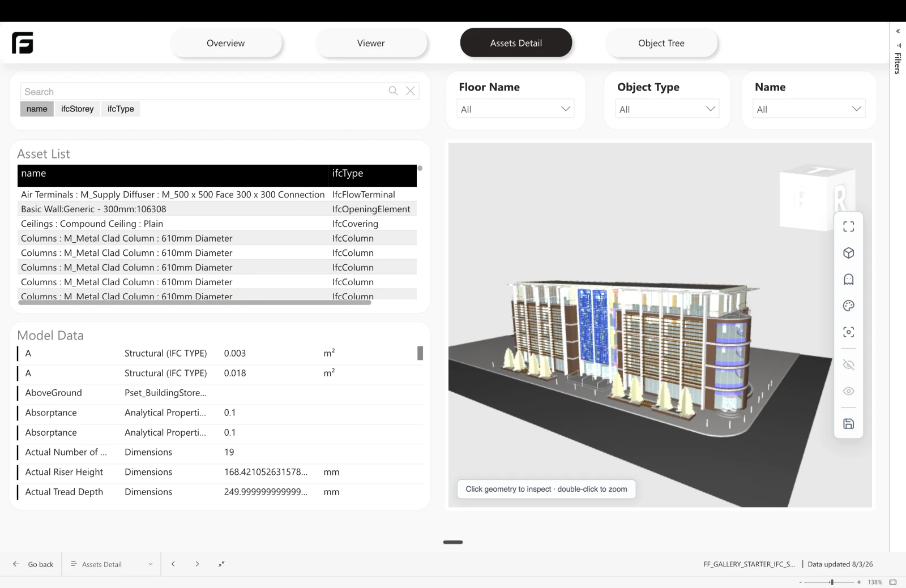Toggle the ifcStorey search field chip
This screenshot has height=588, width=906.
tap(78, 109)
